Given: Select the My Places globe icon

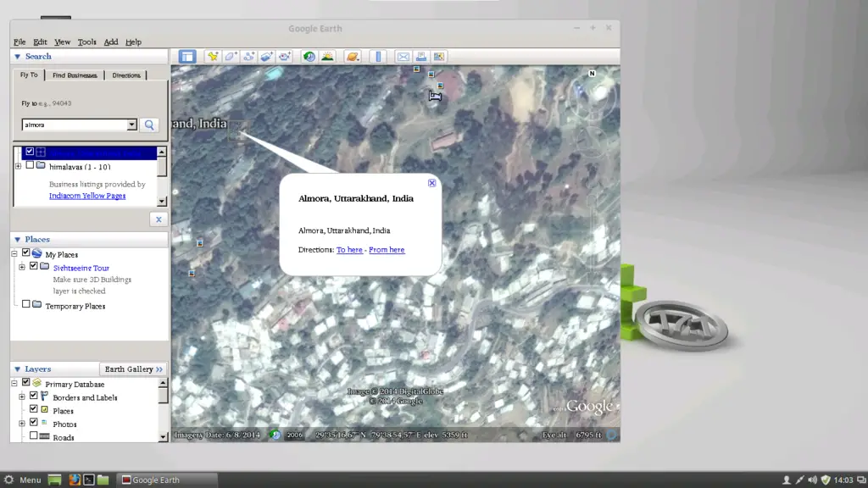Looking at the screenshot, I should pos(37,253).
